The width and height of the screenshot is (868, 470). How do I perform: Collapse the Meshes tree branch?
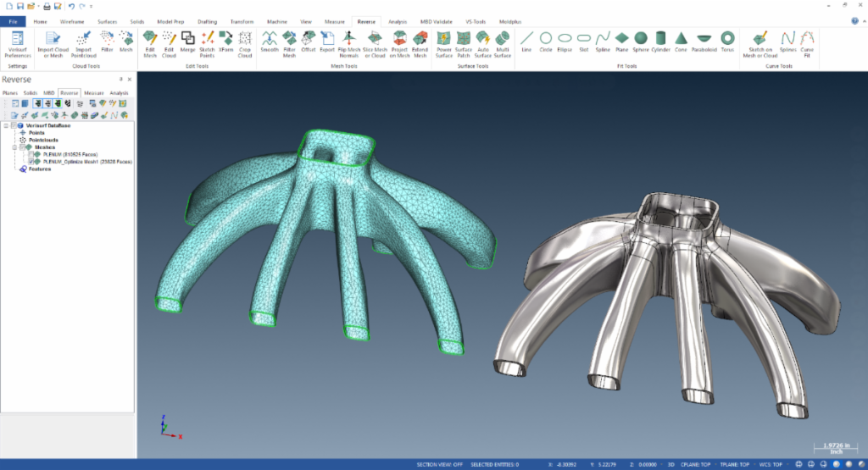[x=14, y=147]
